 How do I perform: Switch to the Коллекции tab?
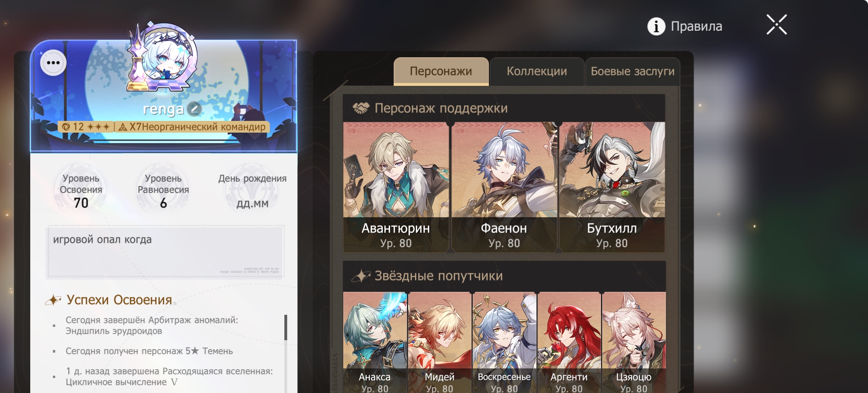pos(536,71)
